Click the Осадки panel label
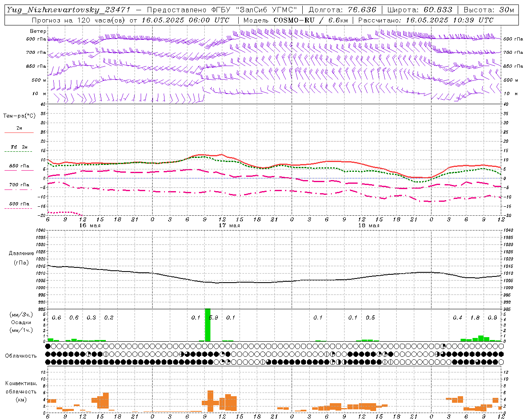Image resolution: width=525 pixels, height=420 pixels. (x=21, y=322)
